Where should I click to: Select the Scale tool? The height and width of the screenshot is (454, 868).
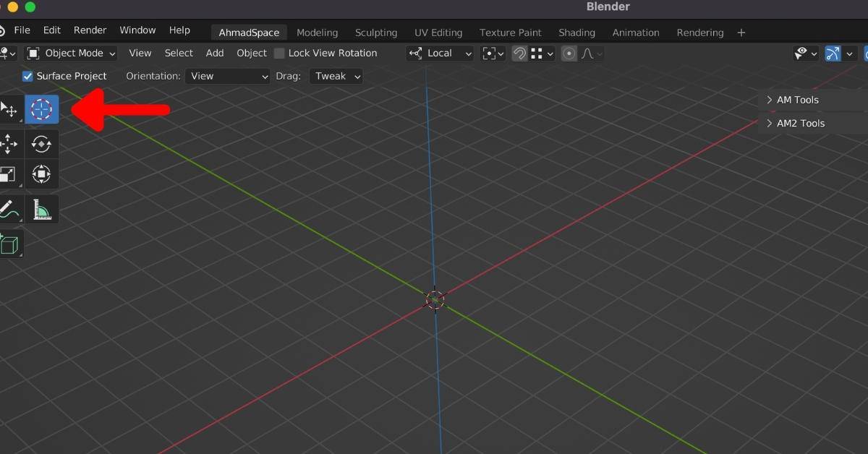pos(10,174)
